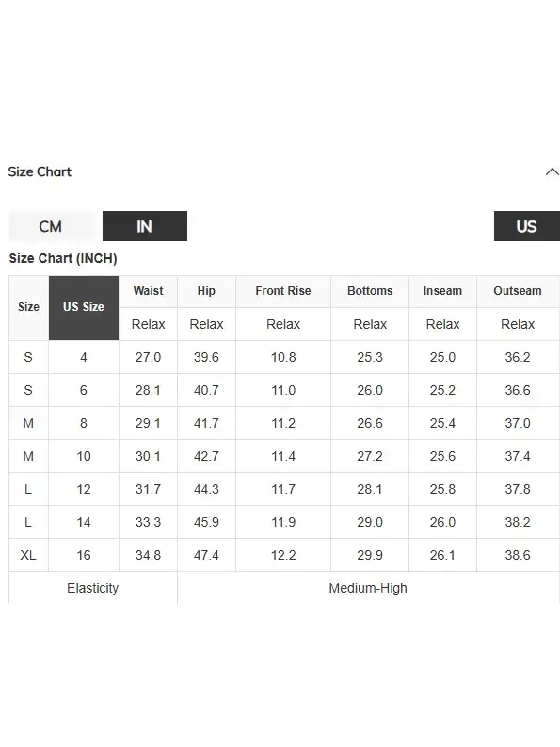Viewport: 560px width, 747px height.
Task: Select the XL size row label
Action: [x=28, y=555]
